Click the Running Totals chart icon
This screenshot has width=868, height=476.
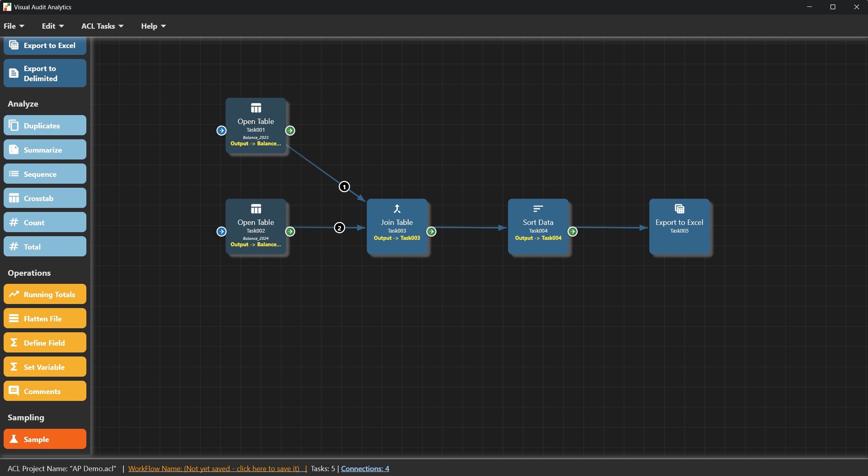click(14, 294)
